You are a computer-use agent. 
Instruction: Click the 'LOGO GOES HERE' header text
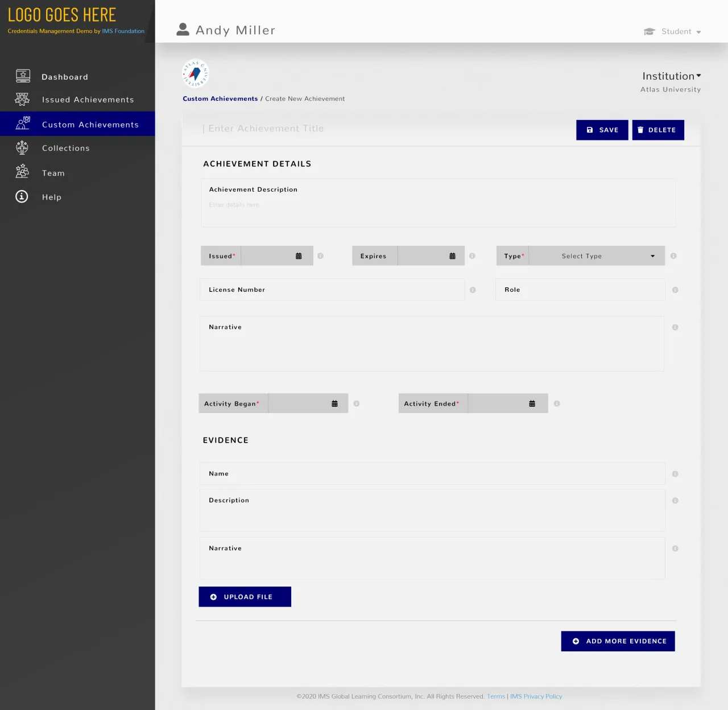62,15
